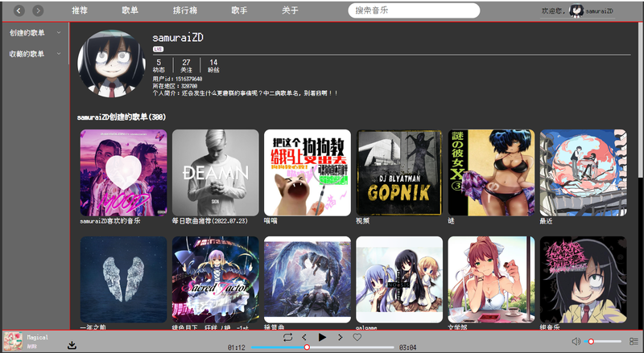Adjust the volume slider

point(602,342)
